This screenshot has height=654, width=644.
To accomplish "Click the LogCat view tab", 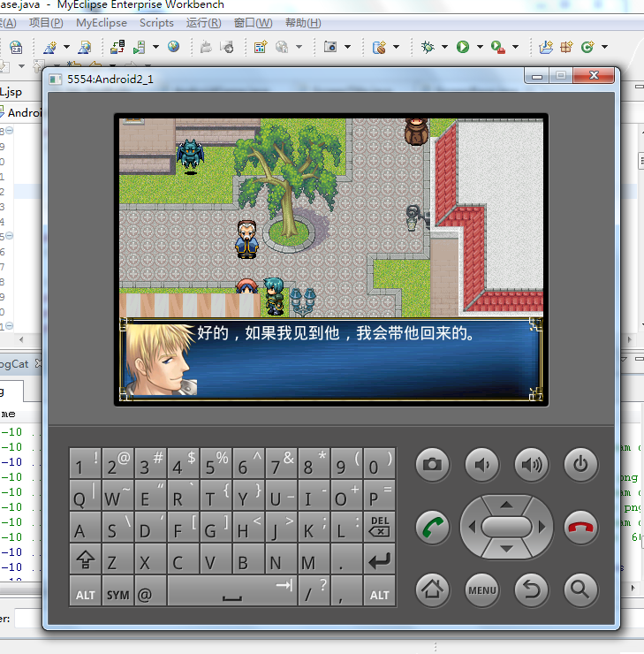I will (x=15, y=364).
